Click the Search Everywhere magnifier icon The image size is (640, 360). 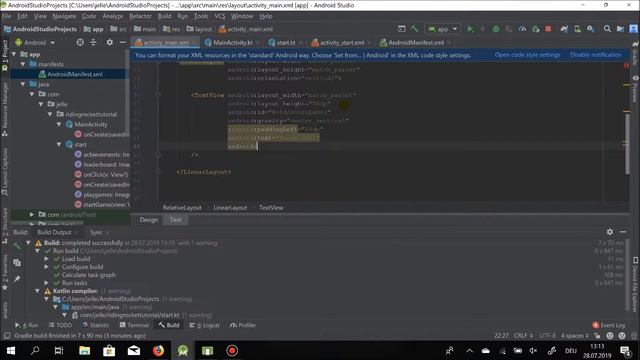(x=607, y=29)
